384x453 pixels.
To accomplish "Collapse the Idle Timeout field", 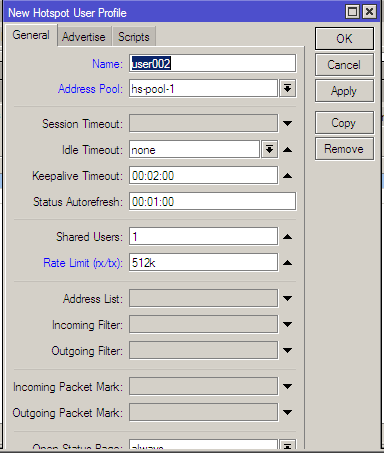I will tap(287, 150).
